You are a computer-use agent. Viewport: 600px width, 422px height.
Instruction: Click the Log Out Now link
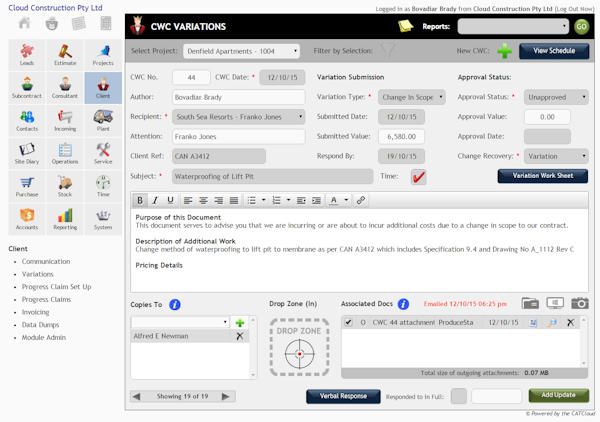click(574, 9)
